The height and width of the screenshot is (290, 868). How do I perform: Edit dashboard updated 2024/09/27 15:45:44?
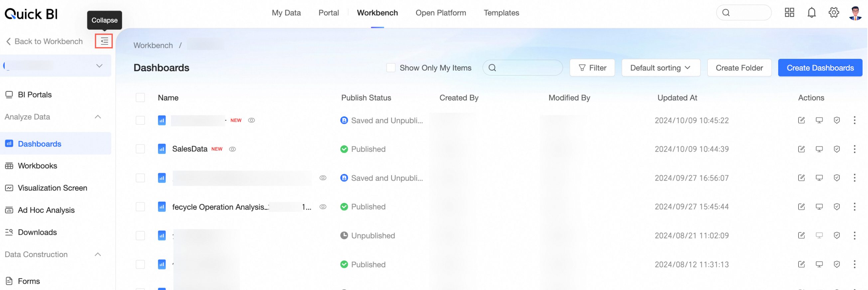pyautogui.click(x=801, y=207)
